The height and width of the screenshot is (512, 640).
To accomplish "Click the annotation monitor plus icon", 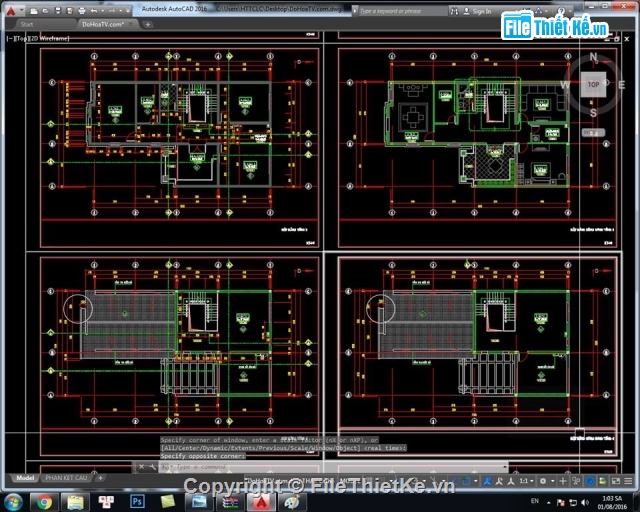I will click(562, 481).
